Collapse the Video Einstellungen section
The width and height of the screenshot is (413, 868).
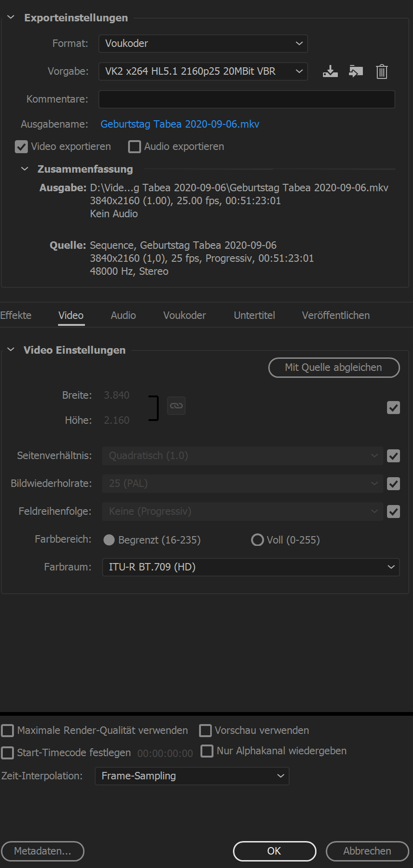pos(11,350)
